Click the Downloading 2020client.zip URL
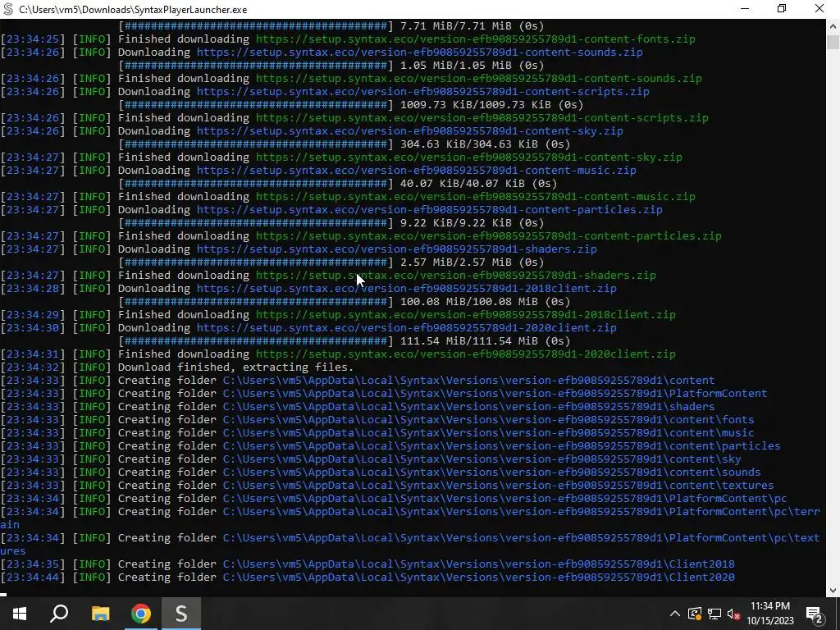The width and height of the screenshot is (840, 630). [407, 328]
